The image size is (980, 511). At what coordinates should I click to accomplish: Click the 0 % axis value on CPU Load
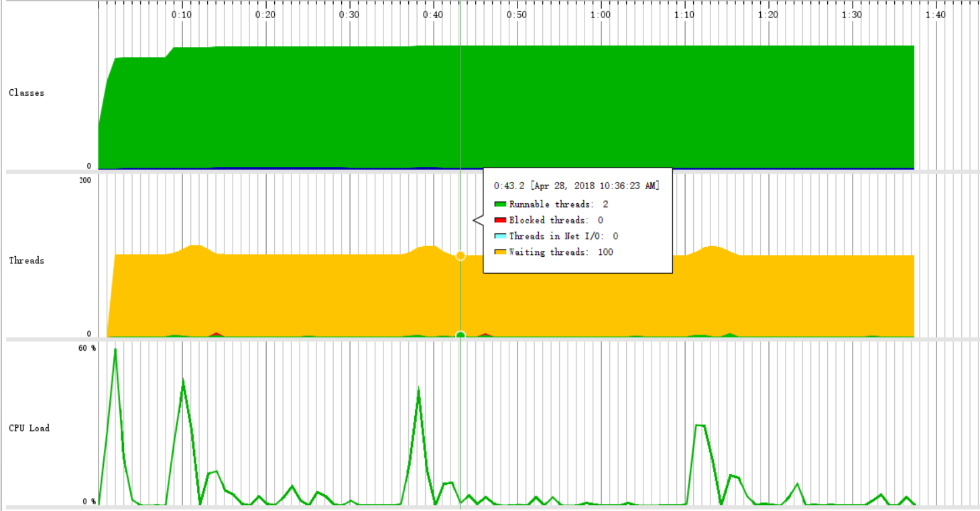pyautogui.click(x=90, y=502)
